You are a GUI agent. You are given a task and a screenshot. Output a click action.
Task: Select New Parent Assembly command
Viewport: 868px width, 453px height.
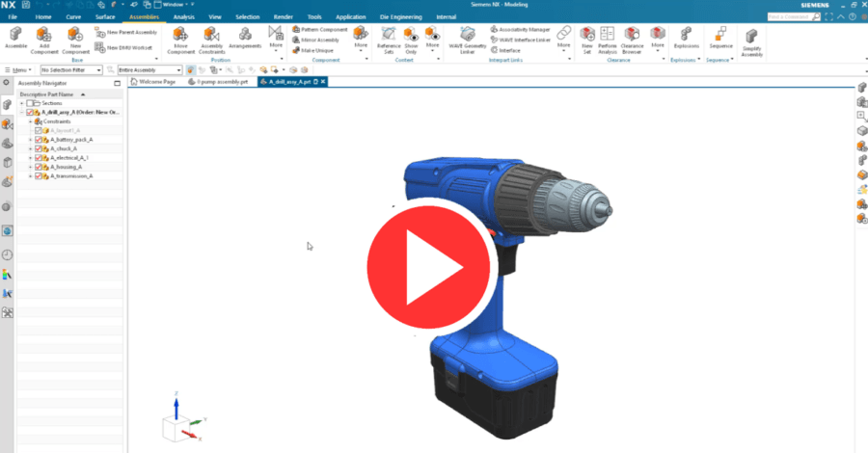[126, 33]
